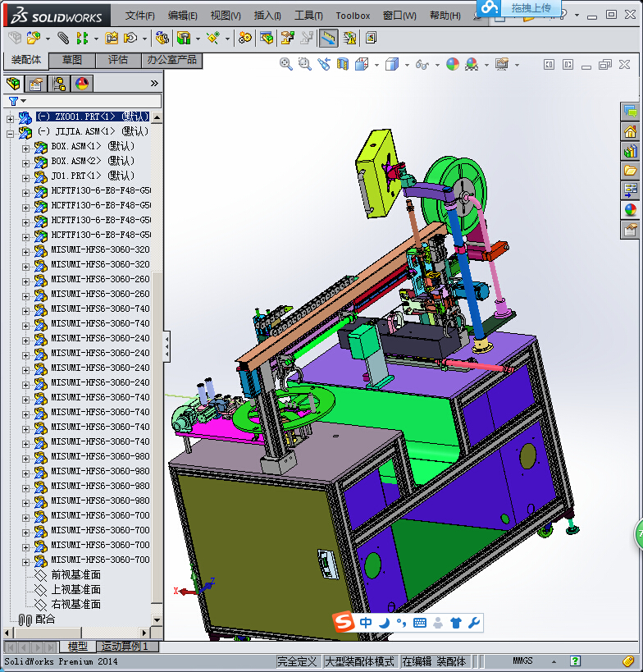This screenshot has height=672, width=643.
Task: Open Hide/Show Items glasses dropdown arrow
Action: click(x=437, y=65)
